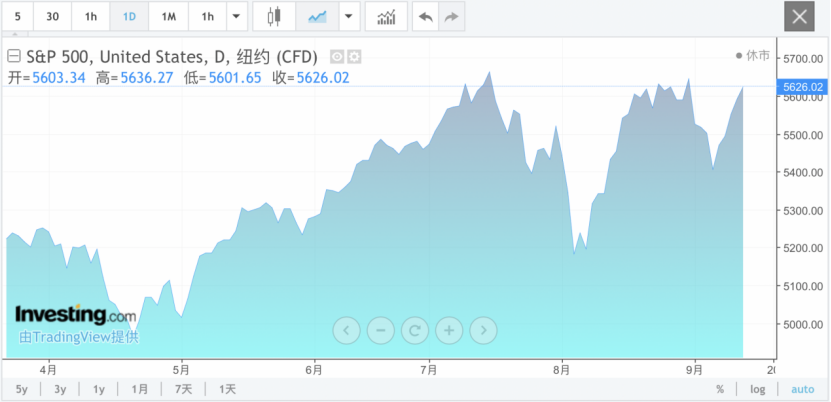Open chart style dropdown arrow
This screenshot has width=831, height=402.
click(348, 17)
